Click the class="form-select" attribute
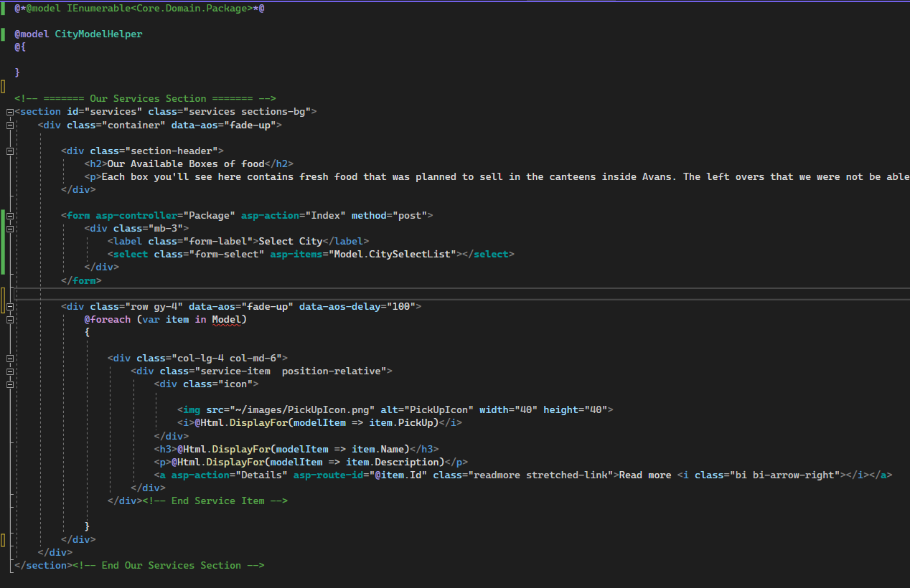 click(x=209, y=254)
